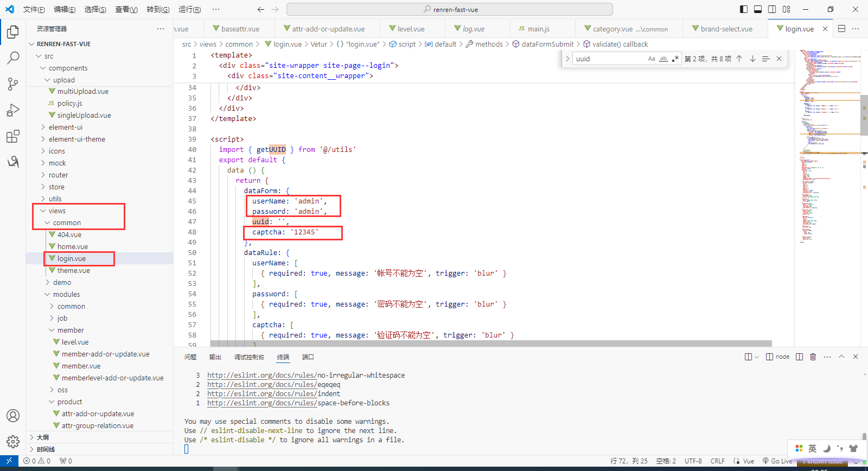Split the editor to the right
This screenshot has width=868, height=471.
(842, 29)
